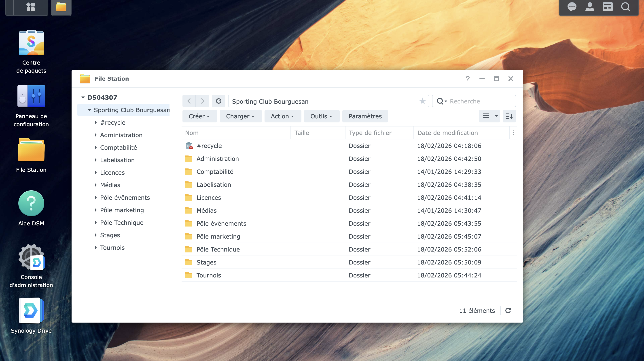Image resolution: width=644 pixels, height=361 pixels.
Task: Click the Recherche search field
Action: (480, 101)
